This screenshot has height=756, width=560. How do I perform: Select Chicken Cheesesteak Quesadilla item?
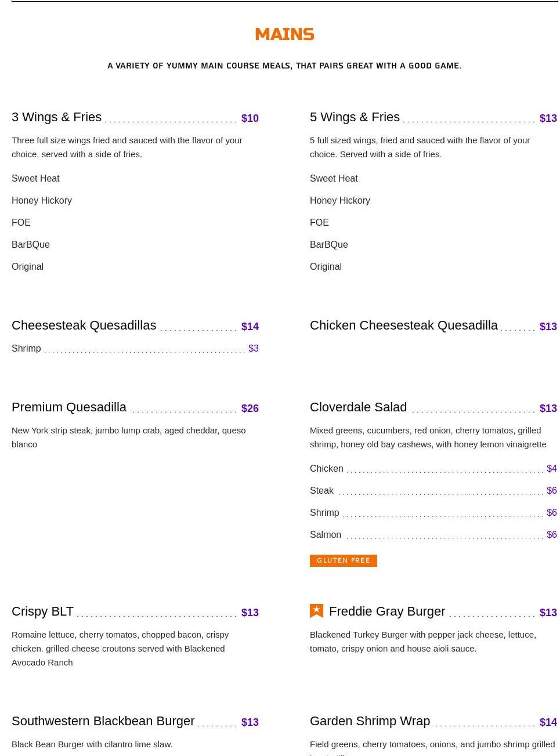point(403,325)
